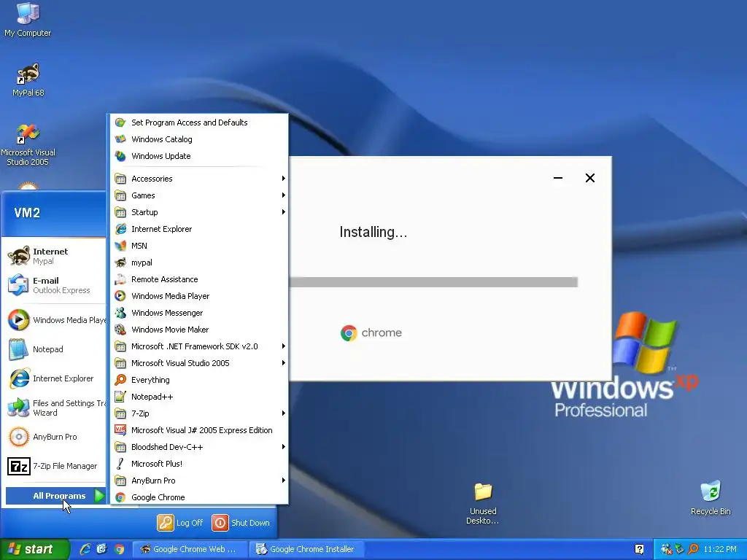
Task: Click the Log Off key icon
Action: coord(166,522)
